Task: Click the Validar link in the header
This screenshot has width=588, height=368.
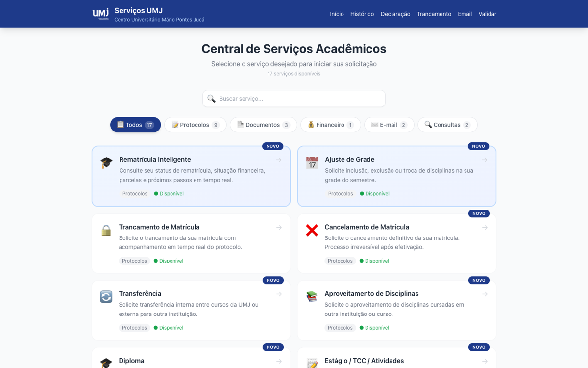Action: pyautogui.click(x=487, y=14)
